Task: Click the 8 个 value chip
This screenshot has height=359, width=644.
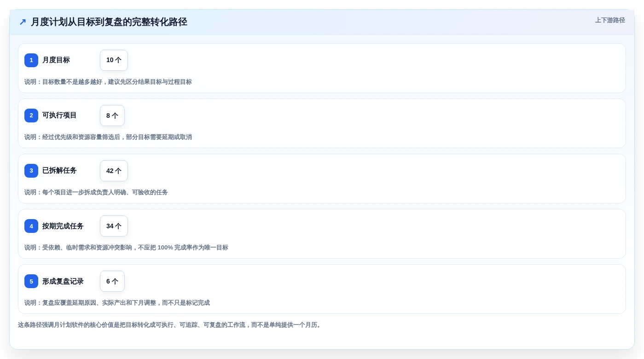Action: [x=112, y=116]
